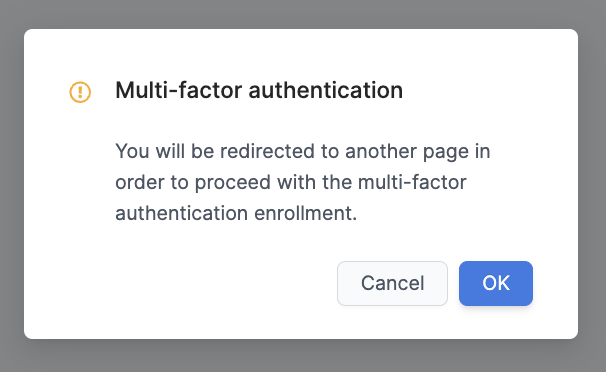Click the line "authentication enrollment."
The height and width of the screenshot is (372, 606).
[x=236, y=213]
